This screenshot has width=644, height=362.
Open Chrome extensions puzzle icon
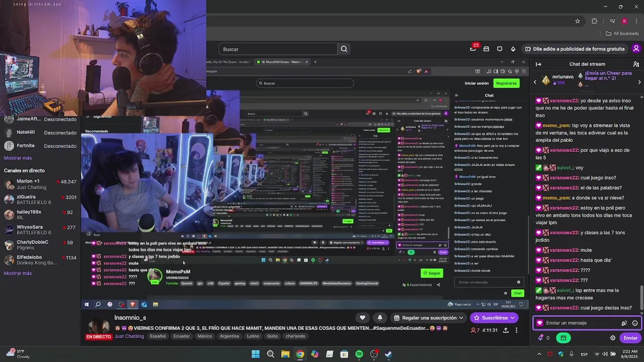click(x=595, y=21)
